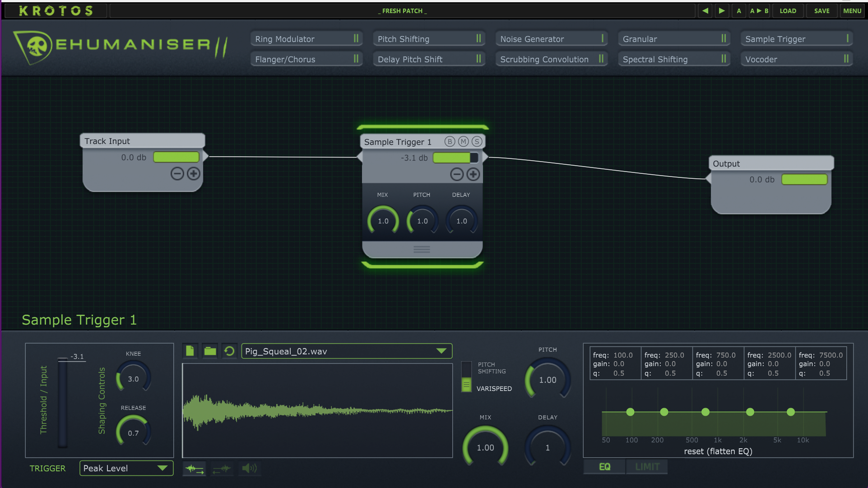Add a Granular module
Screen dimensions: 868x488
coord(674,39)
